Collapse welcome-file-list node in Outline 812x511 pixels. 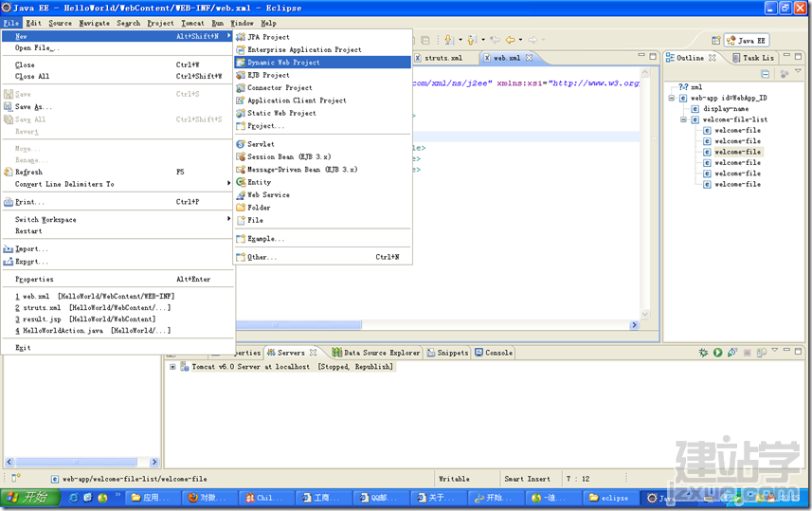click(x=683, y=119)
